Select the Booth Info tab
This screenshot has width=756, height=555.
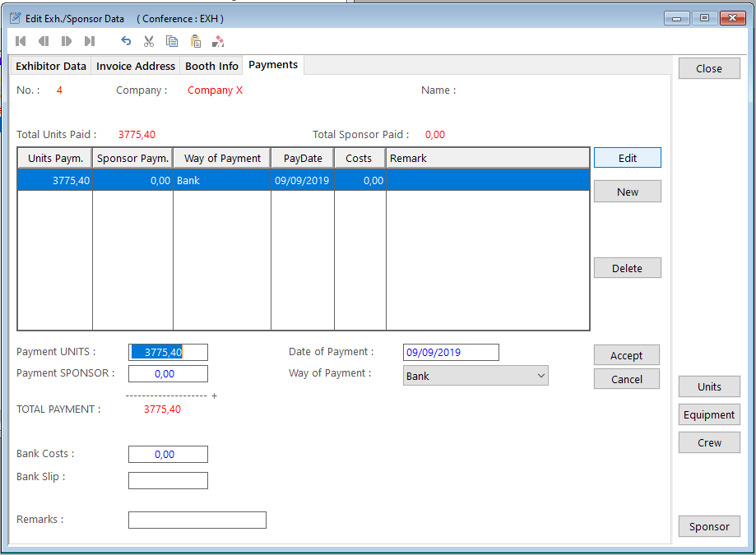[x=211, y=66]
